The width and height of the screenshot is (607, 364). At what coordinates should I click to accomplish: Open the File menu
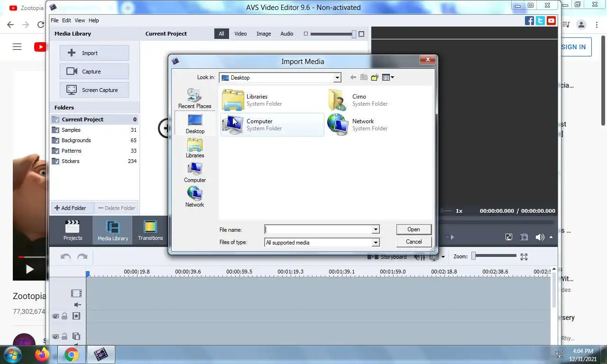pos(55,20)
